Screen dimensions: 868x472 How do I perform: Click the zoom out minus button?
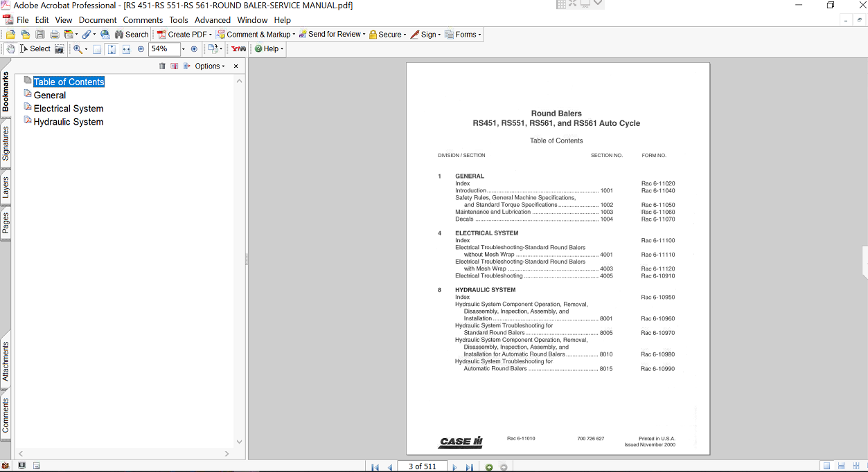pos(141,49)
